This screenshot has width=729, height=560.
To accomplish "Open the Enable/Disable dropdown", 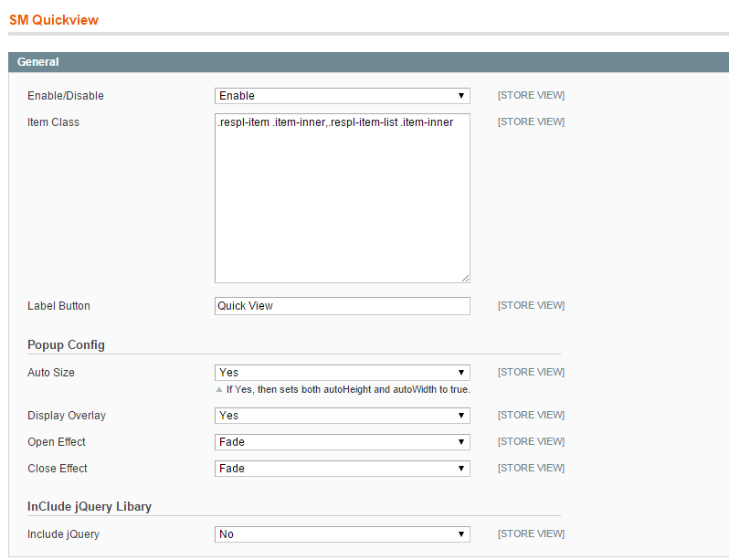I will [x=342, y=96].
